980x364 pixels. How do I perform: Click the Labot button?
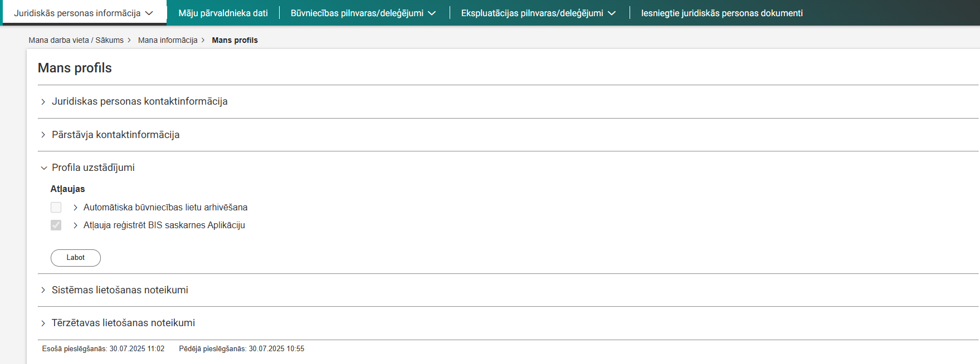point(76,258)
